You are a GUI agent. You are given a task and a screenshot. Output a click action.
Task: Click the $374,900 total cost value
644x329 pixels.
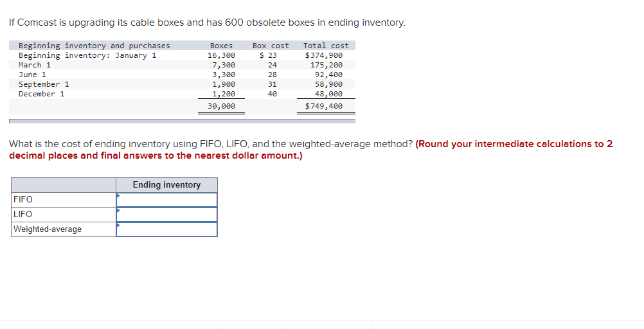[324, 55]
